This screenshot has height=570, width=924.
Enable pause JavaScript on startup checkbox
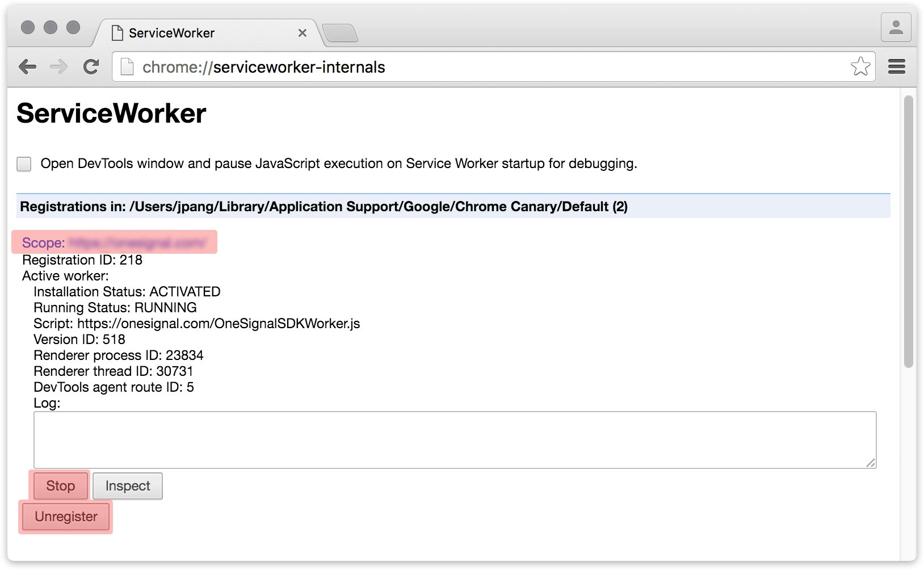tap(24, 164)
